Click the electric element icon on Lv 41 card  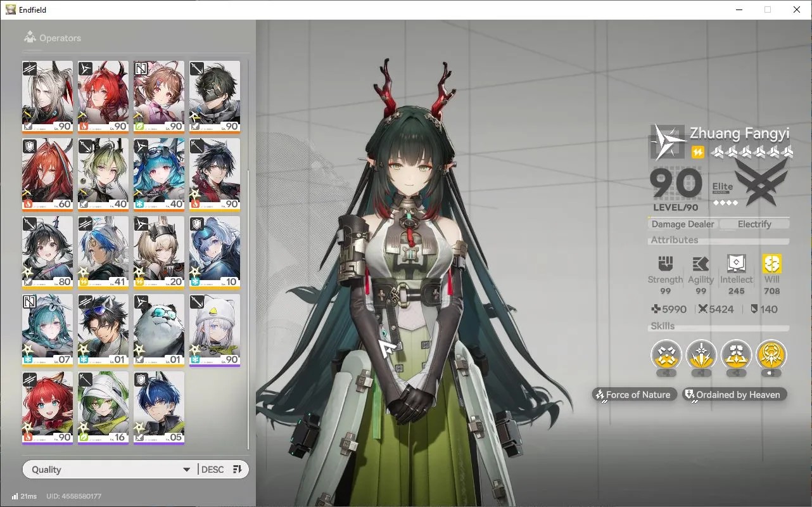(x=84, y=282)
